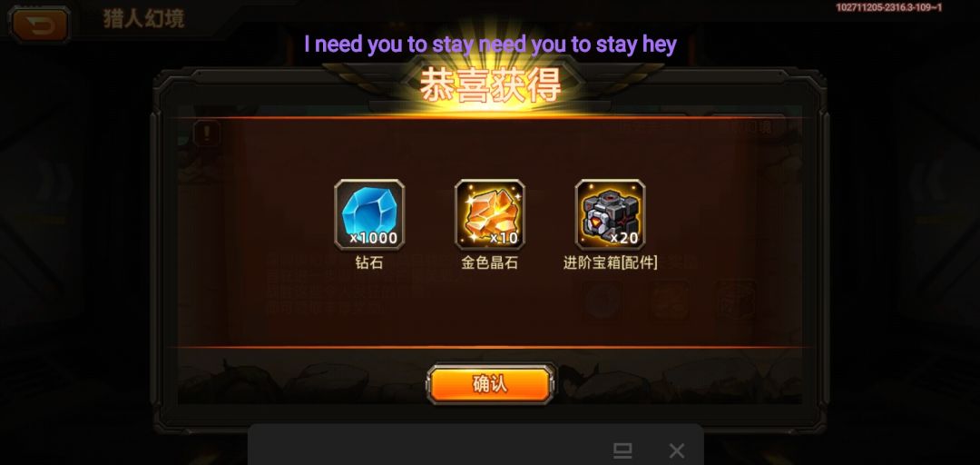Click the x10 quantity on the crystal
The width and height of the screenshot is (980, 465).
point(503,238)
